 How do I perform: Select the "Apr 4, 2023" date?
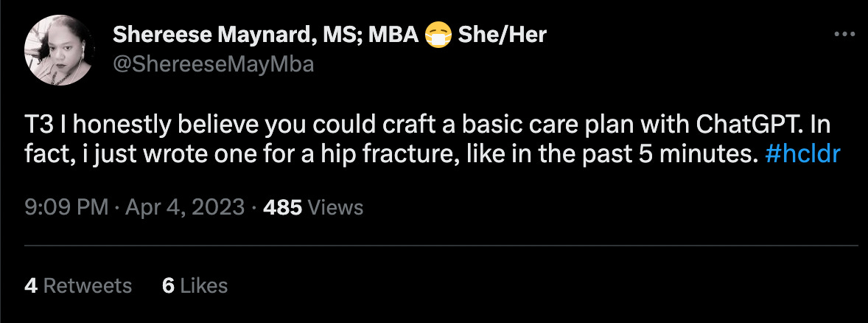click(184, 208)
